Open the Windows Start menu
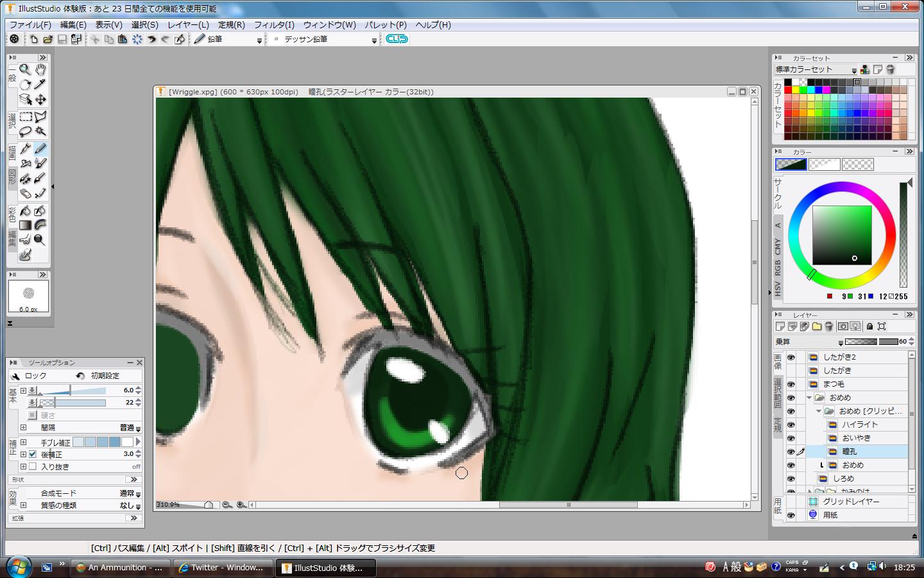Image resolution: width=924 pixels, height=578 pixels. point(17,567)
